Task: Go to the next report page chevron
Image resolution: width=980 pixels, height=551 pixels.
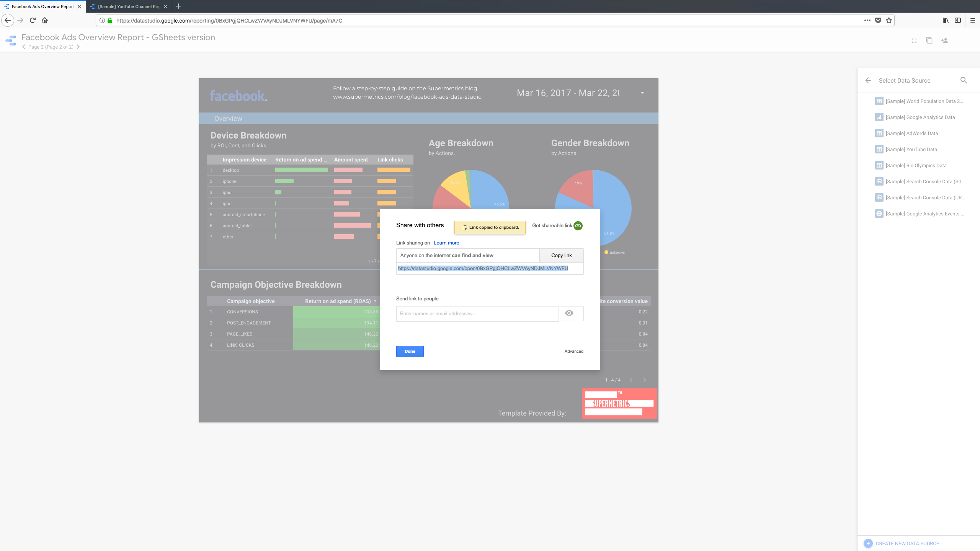Action: click(78, 47)
